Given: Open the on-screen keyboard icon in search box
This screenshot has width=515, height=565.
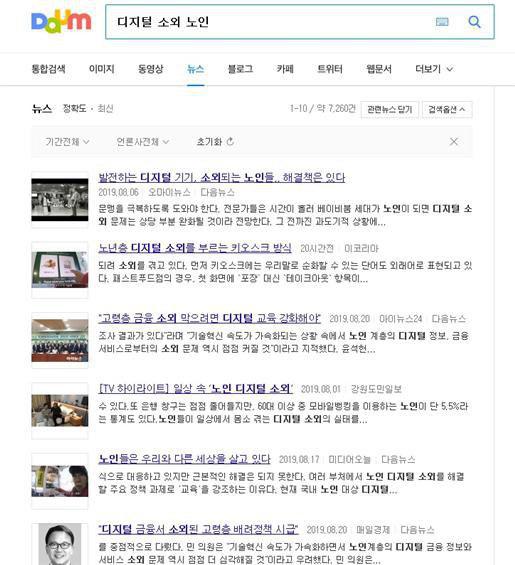Looking at the screenshot, I should 442,22.
